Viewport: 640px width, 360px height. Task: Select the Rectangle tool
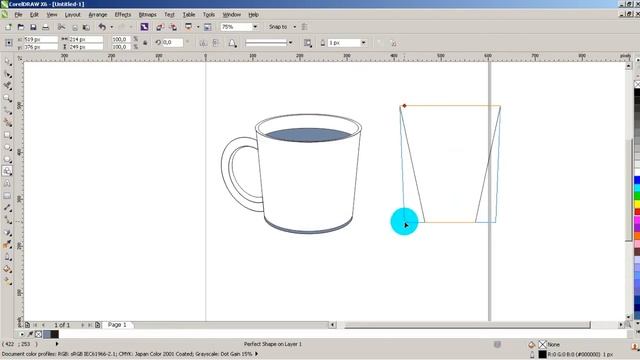coord(7,135)
